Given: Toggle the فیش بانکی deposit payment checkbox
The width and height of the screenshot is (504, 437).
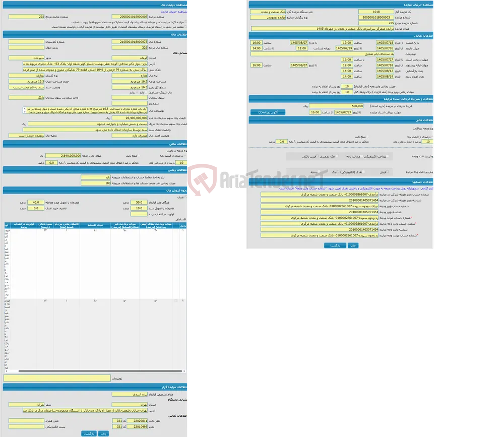Looking at the screenshot, I should coord(317,156).
